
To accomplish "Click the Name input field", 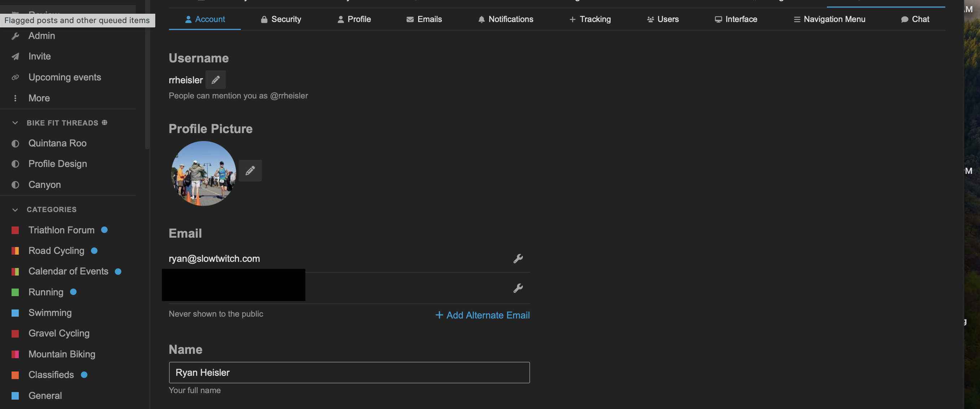I will (x=349, y=373).
